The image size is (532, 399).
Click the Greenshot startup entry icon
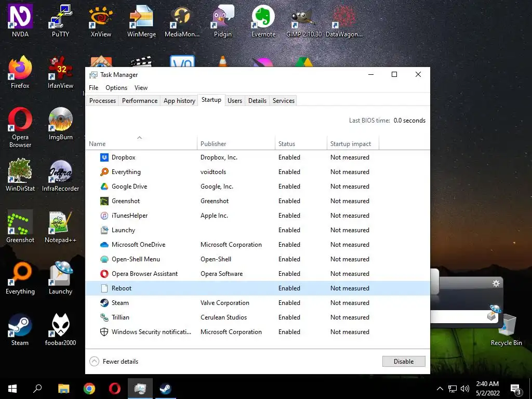pos(104,201)
